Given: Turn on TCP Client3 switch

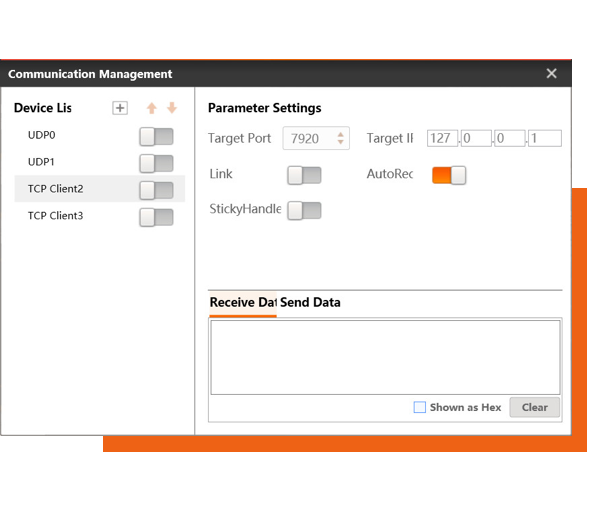Looking at the screenshot, I should [156, 217].
